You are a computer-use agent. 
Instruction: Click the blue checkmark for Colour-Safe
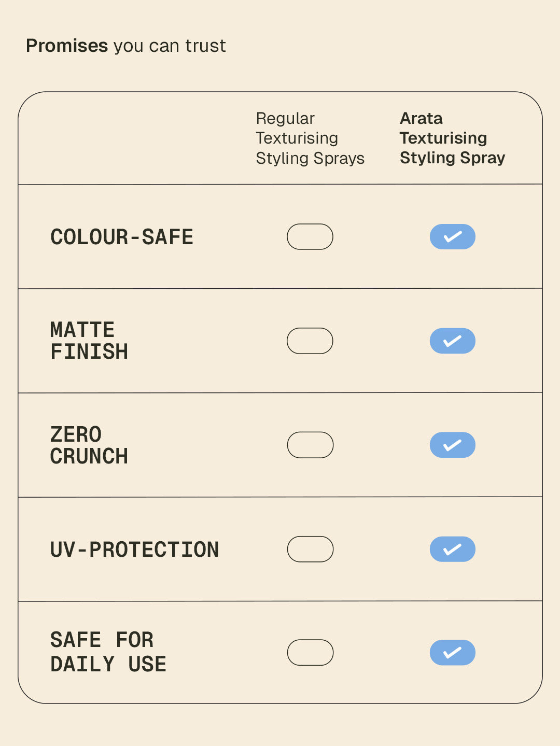[x=452, y=237]
